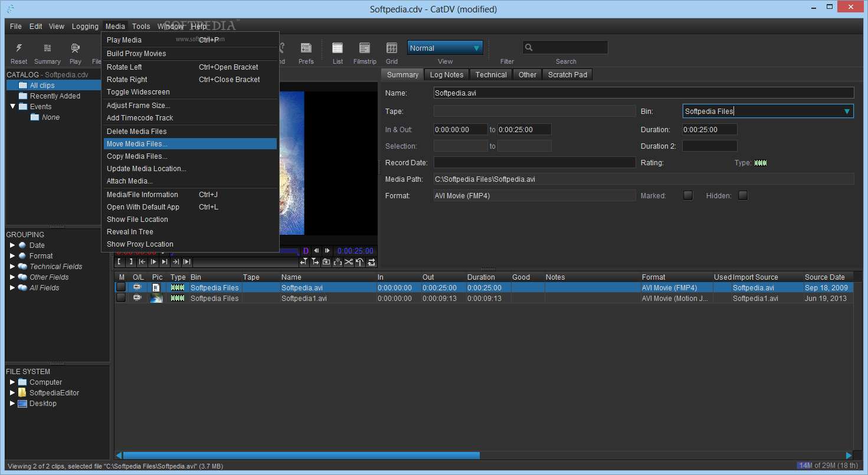Choose Reveal In Tree menu item
This screenshot has width=868, height=475.
pyautogui.click(x=190, y=232)
